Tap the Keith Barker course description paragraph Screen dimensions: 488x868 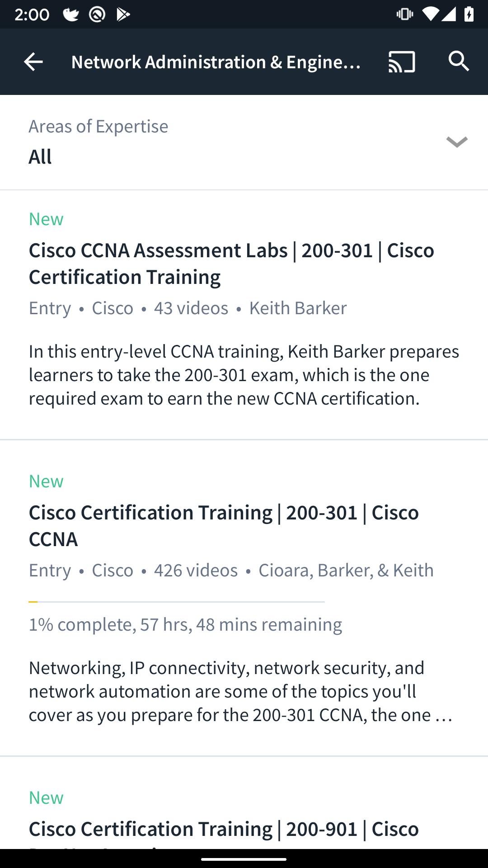coord(244,375)
